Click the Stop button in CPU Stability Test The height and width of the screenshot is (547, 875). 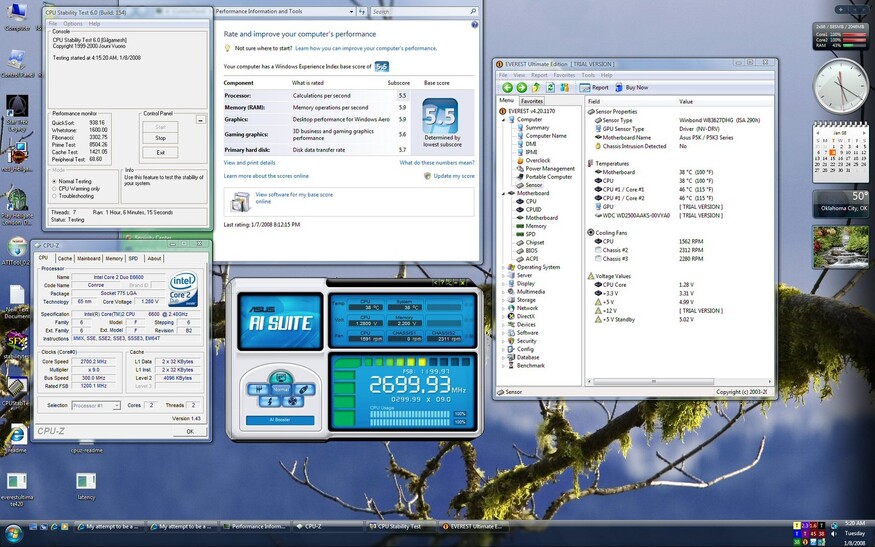(x=160, y=138)
